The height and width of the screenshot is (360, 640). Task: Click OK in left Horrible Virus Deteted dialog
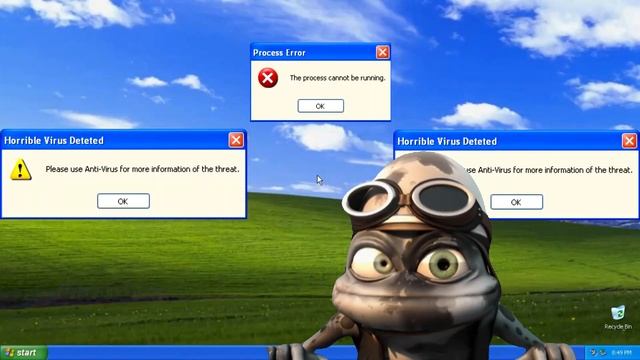123,201
